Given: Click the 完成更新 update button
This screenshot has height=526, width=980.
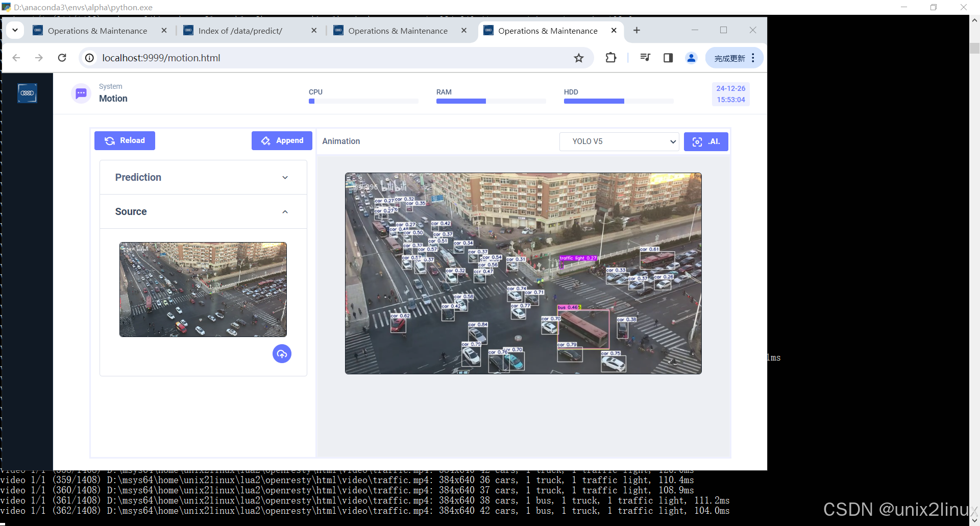Looking at the screenshot, I should tap(729, 58).
